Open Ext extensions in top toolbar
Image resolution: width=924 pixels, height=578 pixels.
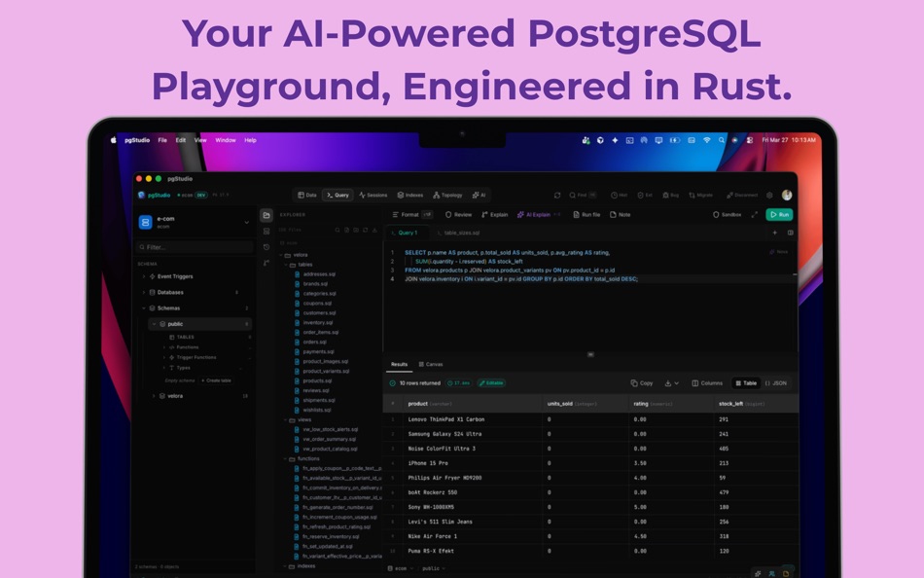[x=645, y=196]
